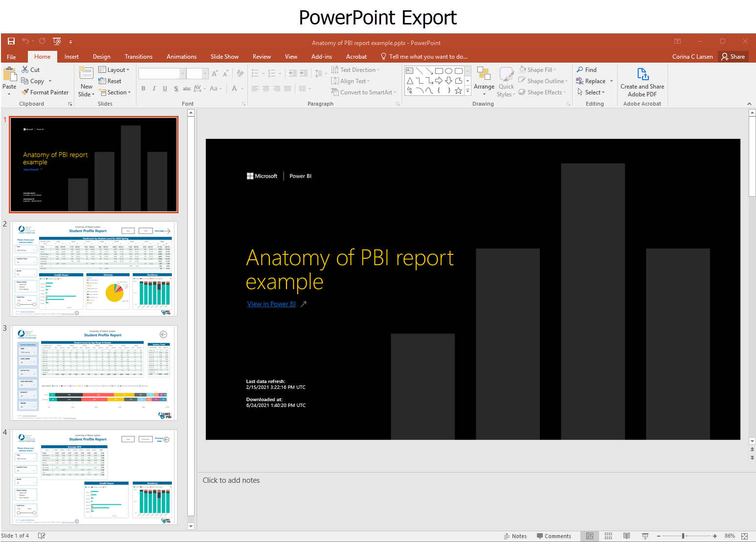Open the Transitions tab
The height and width of the screenshot is (542, 756).
pos(138,57)
